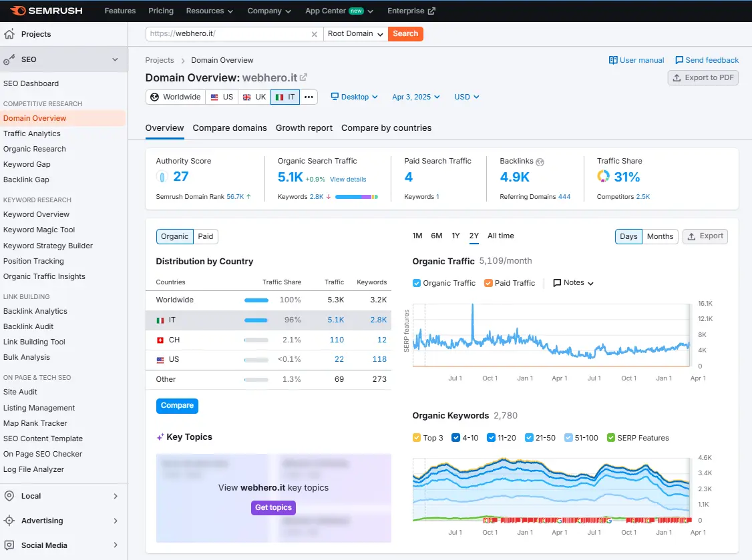The height and width of the screenshot is (560, 752).
Task: Click the Traffic Share donut icon
Action: click(x=603, y=176)
